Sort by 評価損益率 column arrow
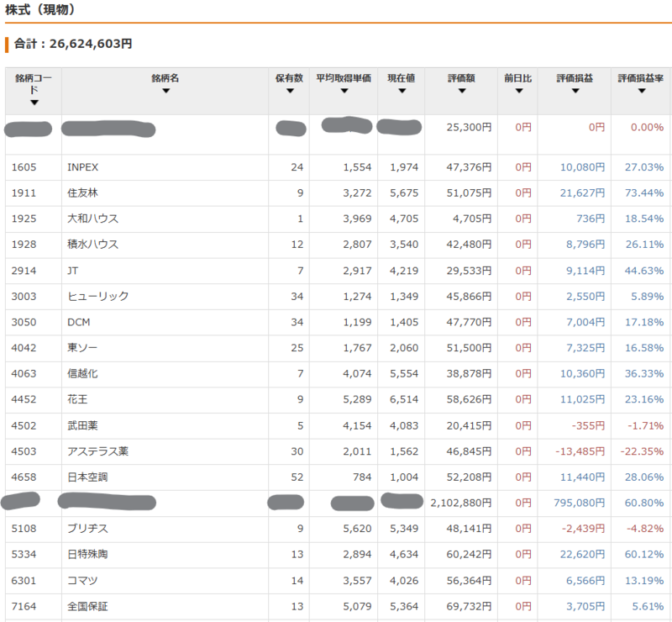Viewport: 672px width, 622px height. pos(642,91)
